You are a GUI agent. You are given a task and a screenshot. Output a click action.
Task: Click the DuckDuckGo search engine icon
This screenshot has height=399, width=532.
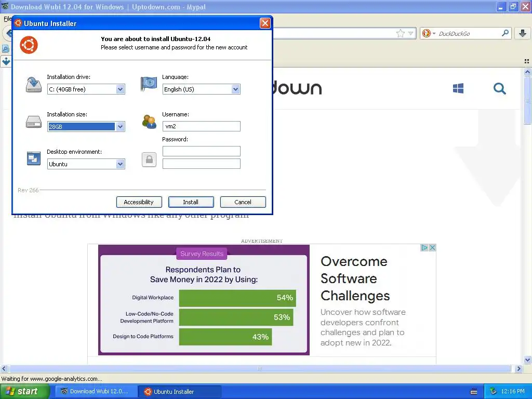(x=427, y=33)
